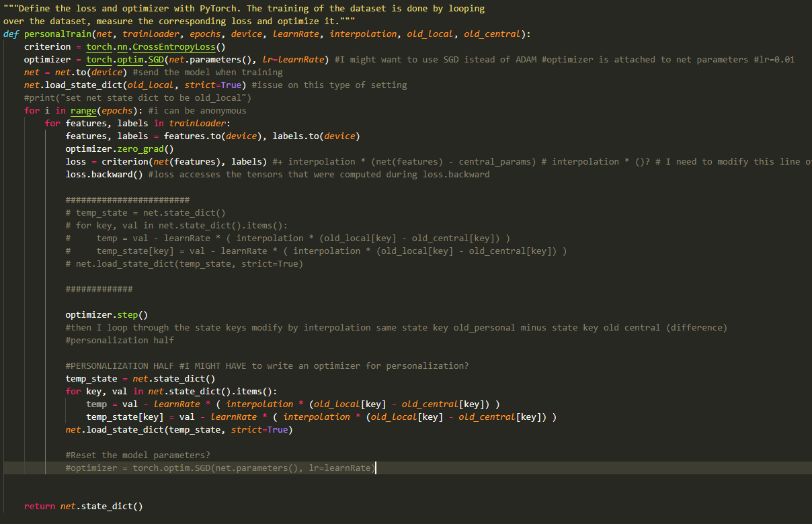Click the '#Reset the model parameters?' comment
812x524 pixels.
[138, 455]
